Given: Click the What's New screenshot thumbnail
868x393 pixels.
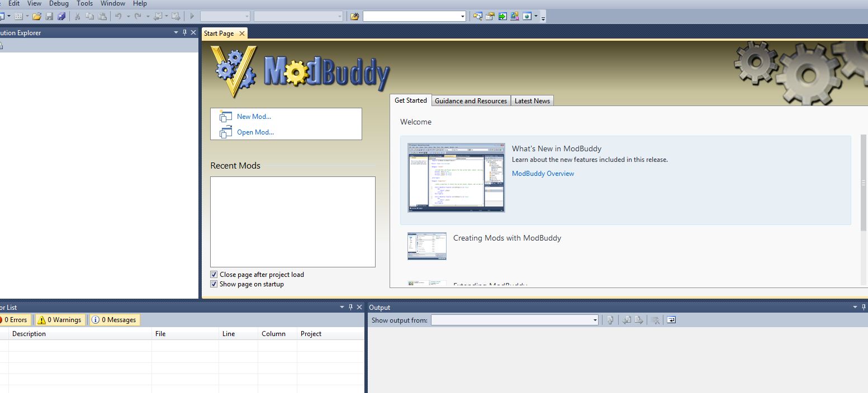Looking at the screenshot, I should (x=456, y=178).
